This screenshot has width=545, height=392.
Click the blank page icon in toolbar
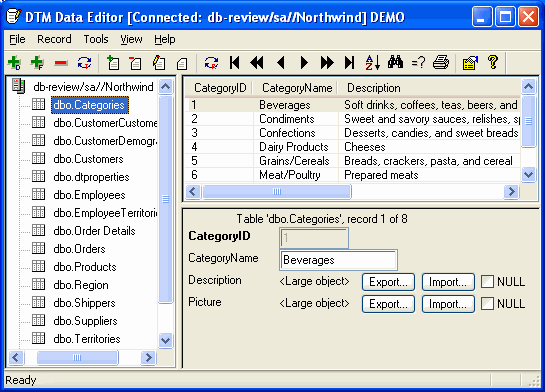[x=182, y=64]
